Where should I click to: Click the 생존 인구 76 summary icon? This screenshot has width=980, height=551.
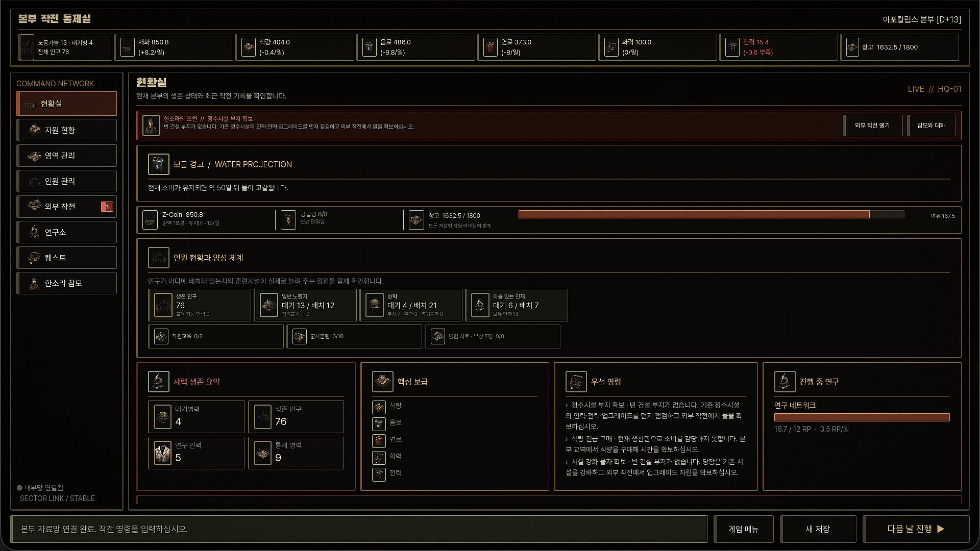click(262, 417)
